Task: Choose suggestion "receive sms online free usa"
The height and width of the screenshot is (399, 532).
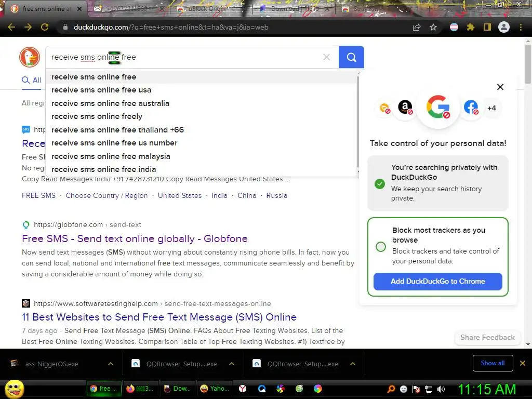Action: pyautogui.click(x=202, y=90)
